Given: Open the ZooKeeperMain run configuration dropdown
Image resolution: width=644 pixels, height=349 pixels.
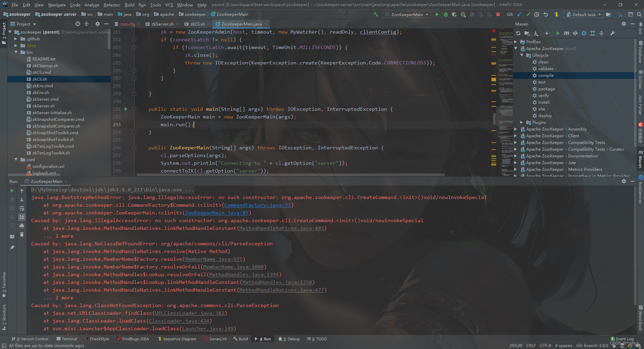Looking at the screenshot, I should click(x=407, y=14).
